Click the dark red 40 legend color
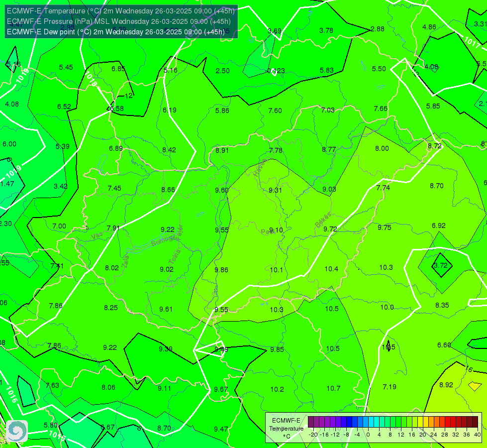 [475, 422]
